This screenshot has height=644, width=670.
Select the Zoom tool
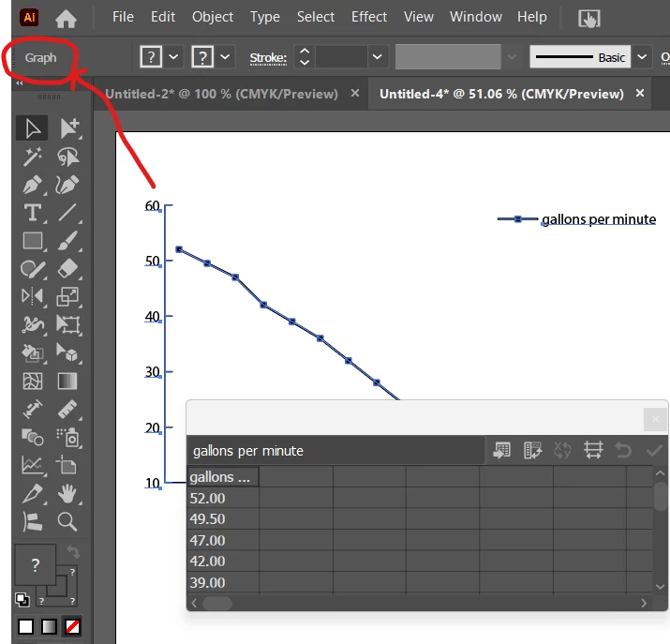pos(67,521)
